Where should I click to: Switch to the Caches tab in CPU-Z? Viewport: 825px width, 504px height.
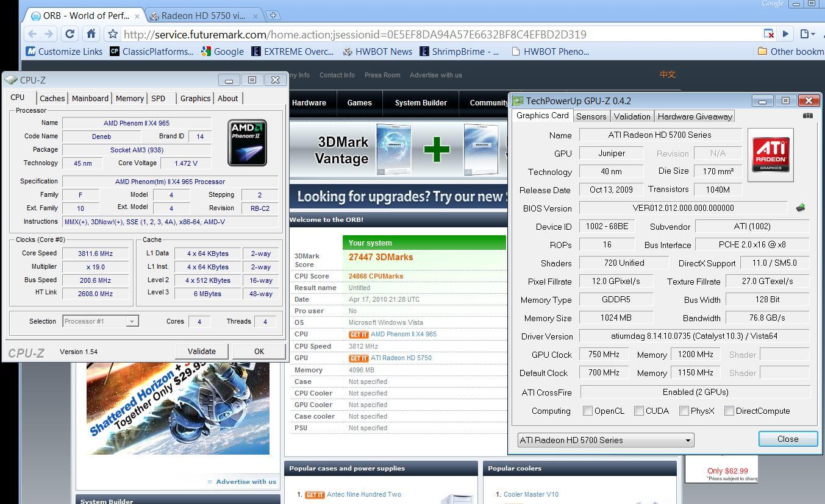[x=52, y=98]
